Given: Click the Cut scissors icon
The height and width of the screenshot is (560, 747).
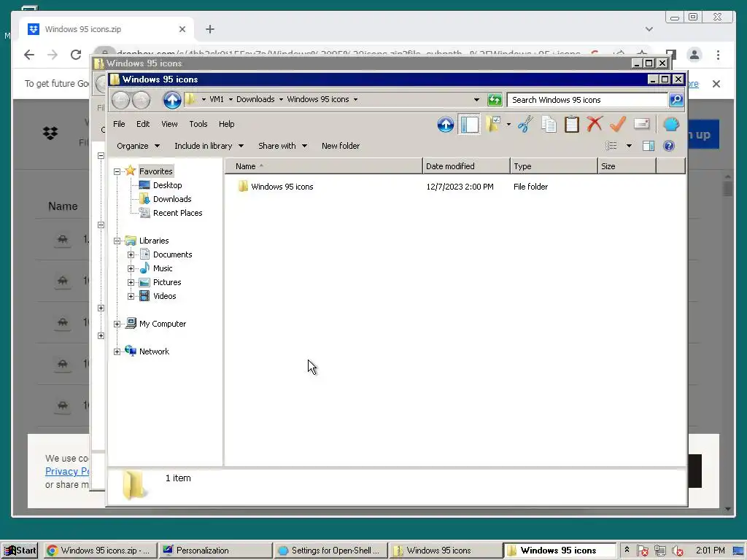Looking at the screenshot, I should (x=525, y=125).
